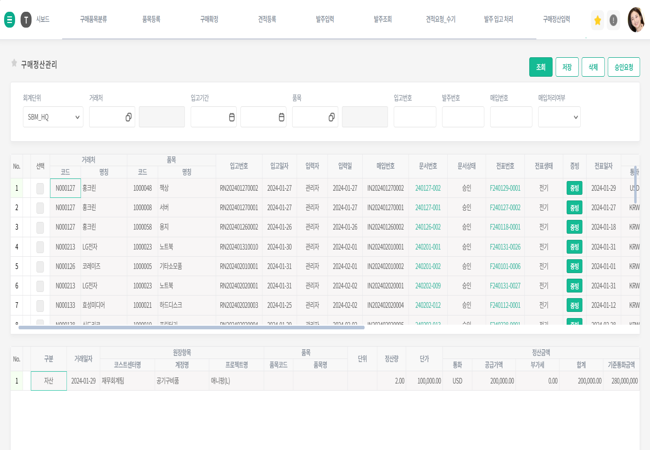650x450 pixels.
Task: Open the 입고기간 start date calendar icon
Action: pos(231,117)
